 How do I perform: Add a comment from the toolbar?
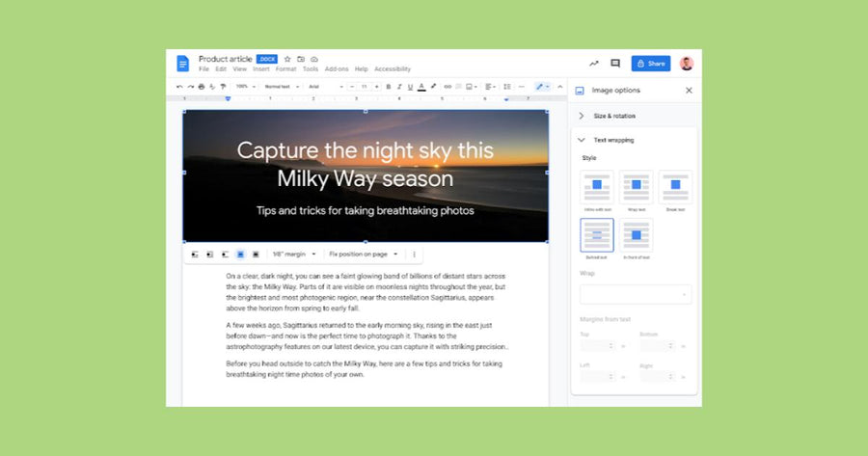click(x=458, y=87)
